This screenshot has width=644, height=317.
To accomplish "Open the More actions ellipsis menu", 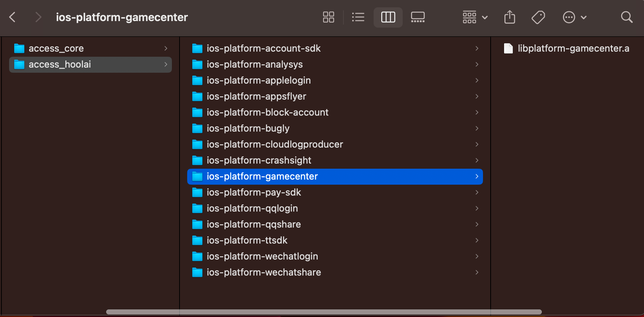I will pos(575,17).
